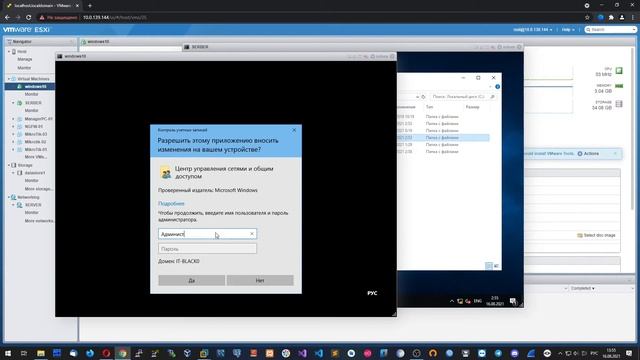
Task: Reload the browser page
Action: [x=29, y=18]
